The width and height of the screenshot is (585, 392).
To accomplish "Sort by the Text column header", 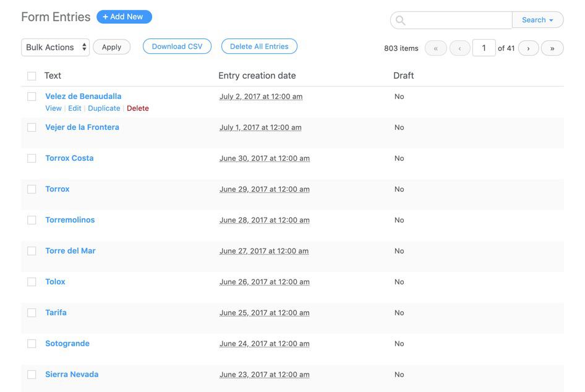I will (x=53, y=75).
